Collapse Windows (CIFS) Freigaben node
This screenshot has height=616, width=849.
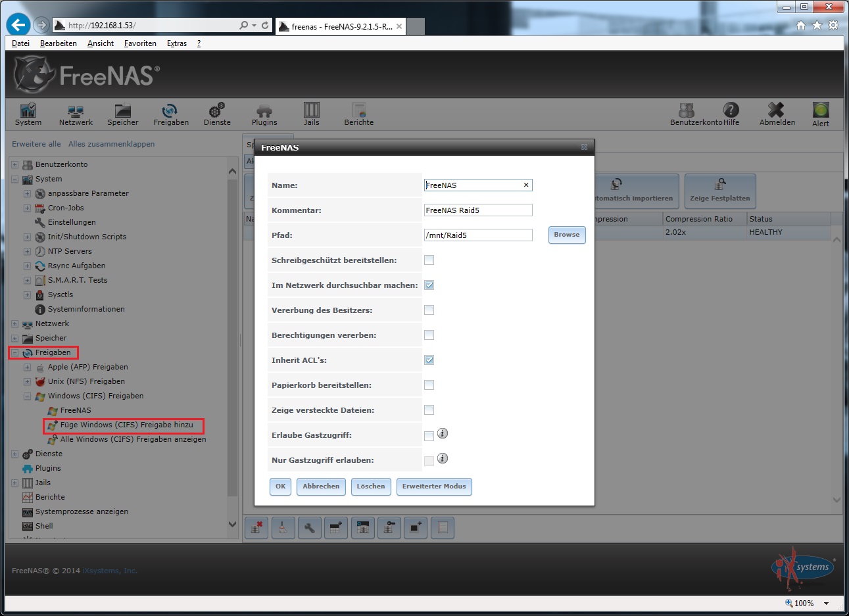pos(27,396)
